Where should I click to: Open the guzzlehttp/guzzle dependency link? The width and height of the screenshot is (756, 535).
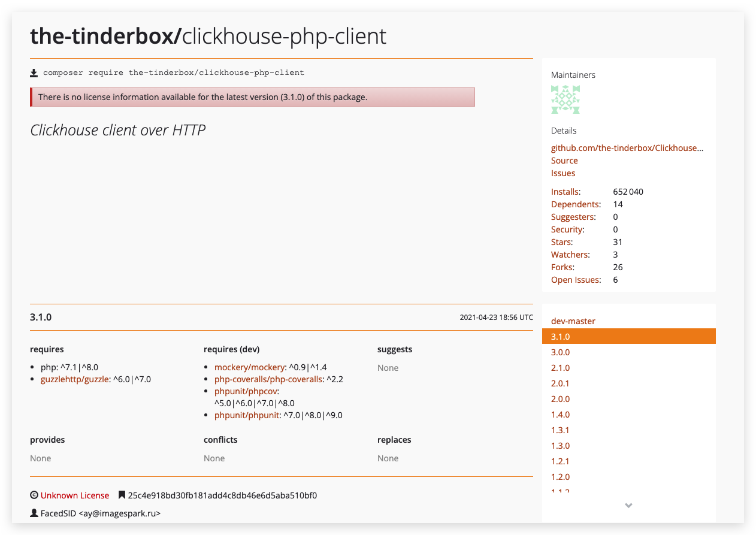(x=74, y=379)
